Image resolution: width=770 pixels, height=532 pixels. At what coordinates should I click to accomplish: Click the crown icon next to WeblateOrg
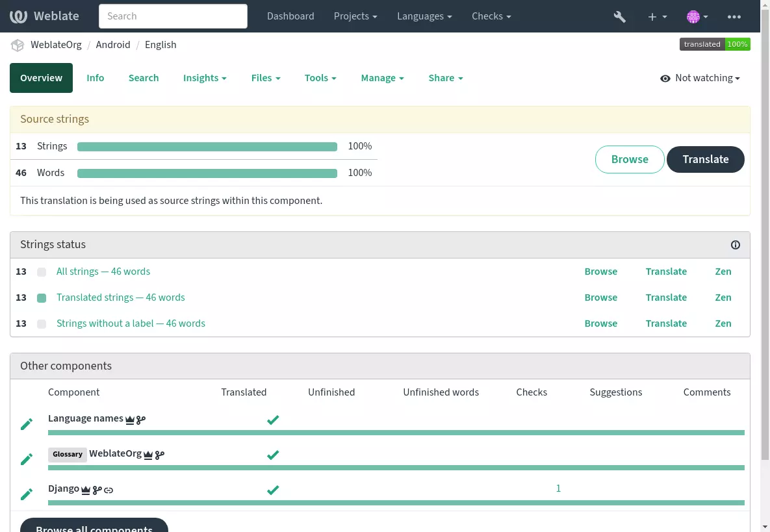(148, 455)
